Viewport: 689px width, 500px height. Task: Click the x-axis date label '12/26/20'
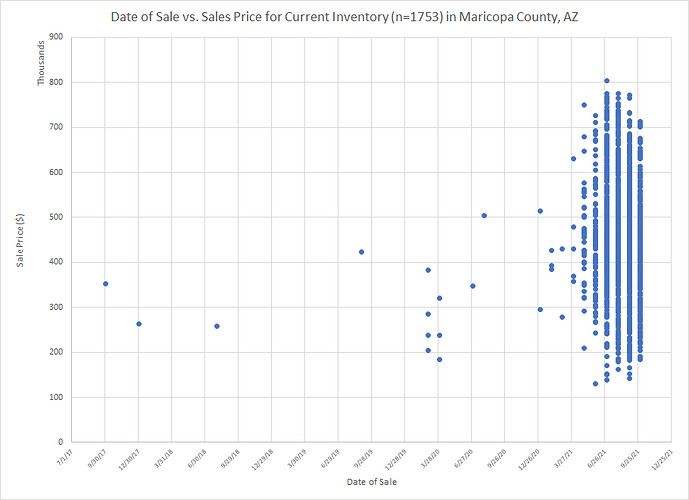pos(529,460)
